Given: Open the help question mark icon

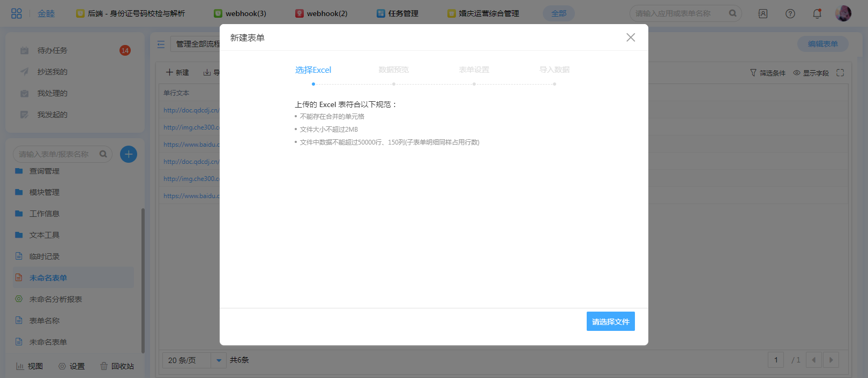Looking at the screenshot, I should [790, 13].
